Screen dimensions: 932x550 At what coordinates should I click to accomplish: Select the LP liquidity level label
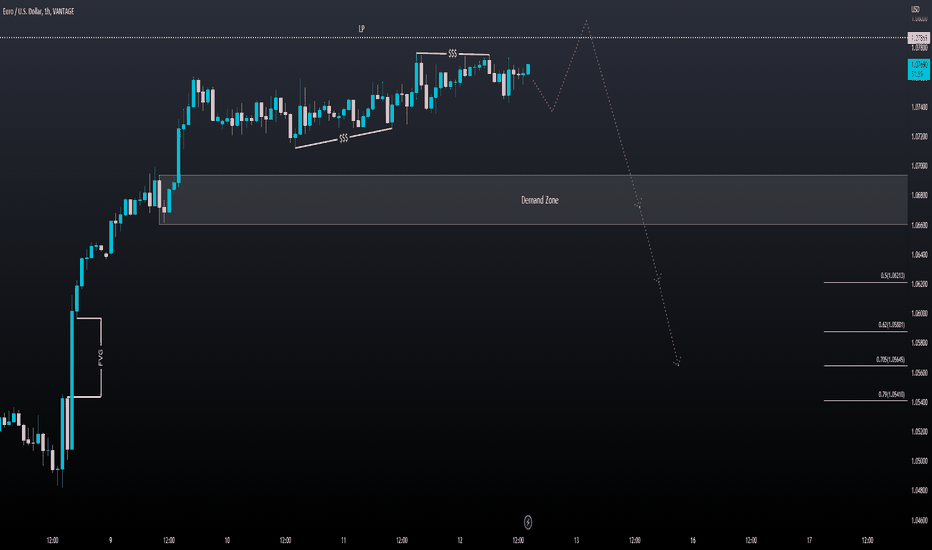(x=361, y=29)
